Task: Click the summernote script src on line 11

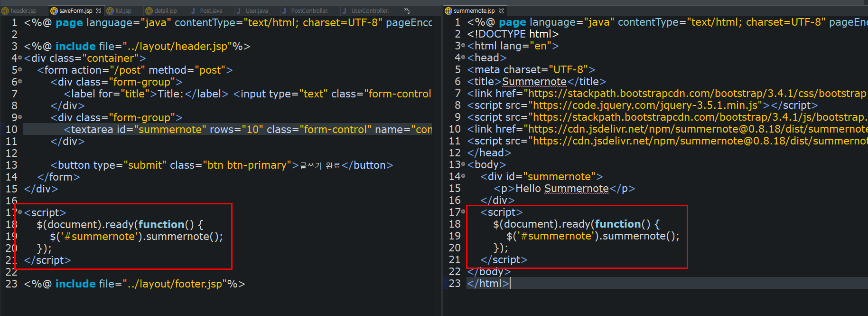Action: (x=667, y=141)
